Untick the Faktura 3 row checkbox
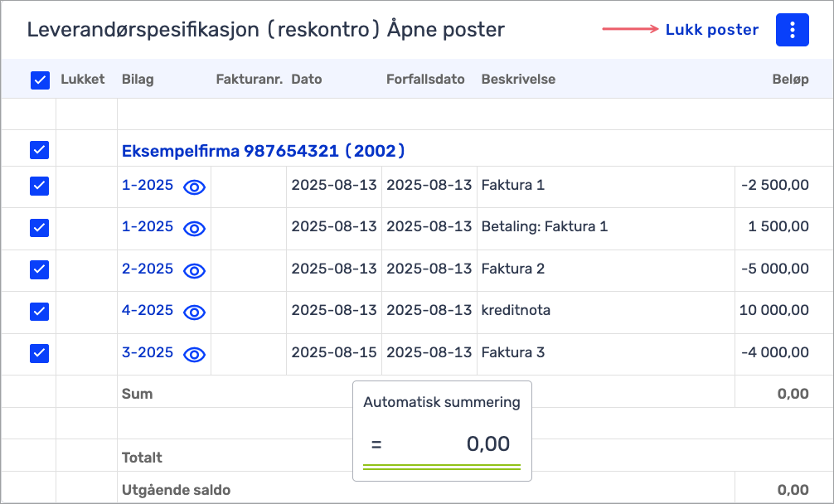The height and width of the screenshot is (504, 834). (x=40, y=353)
